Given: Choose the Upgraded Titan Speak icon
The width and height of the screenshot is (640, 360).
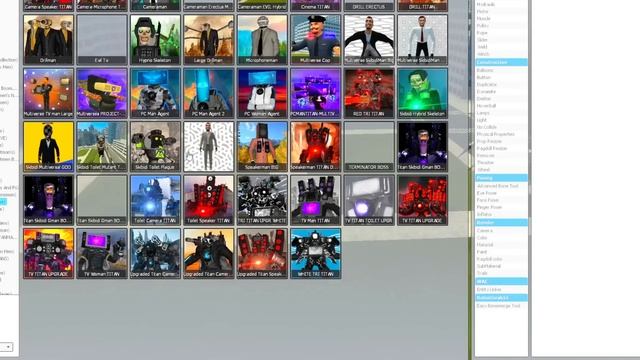Looking at the screenshot, I should click(x=262, y=253).
